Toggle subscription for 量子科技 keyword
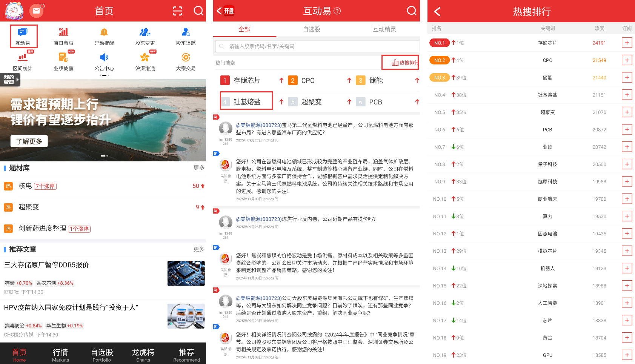This screenshot has height=364, width=635. click(x=627, y=164)
